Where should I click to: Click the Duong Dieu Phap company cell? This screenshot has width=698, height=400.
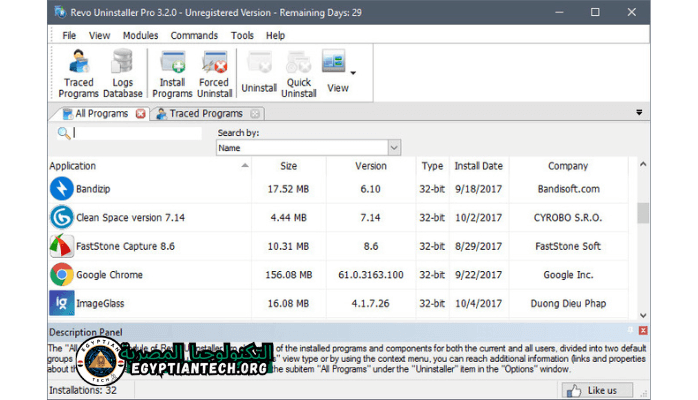click(568, 303)
